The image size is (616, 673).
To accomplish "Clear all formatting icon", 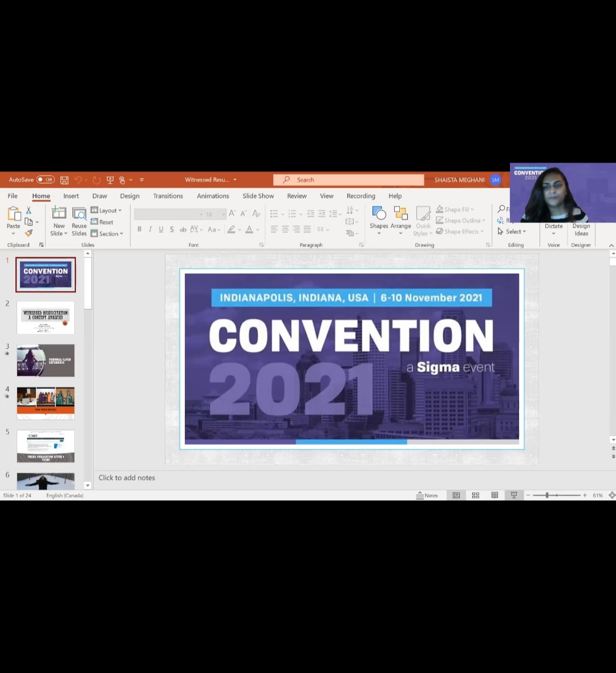I will (256, 213).
